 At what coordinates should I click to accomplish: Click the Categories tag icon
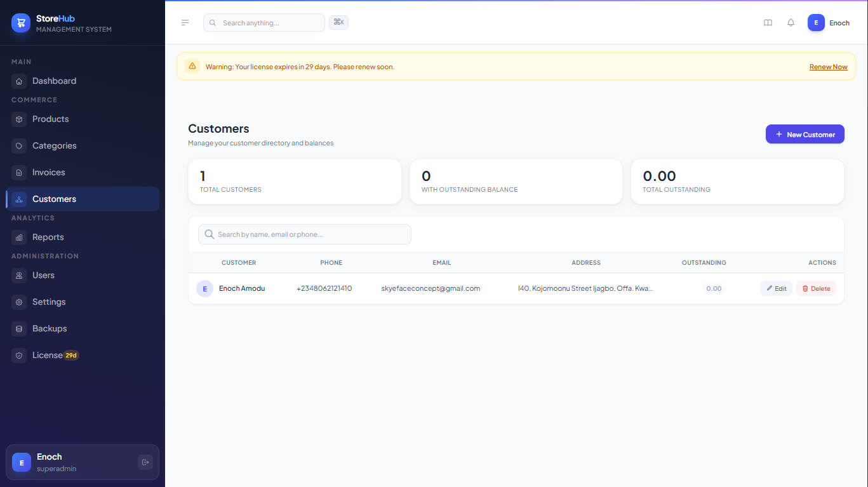point(19,146)
